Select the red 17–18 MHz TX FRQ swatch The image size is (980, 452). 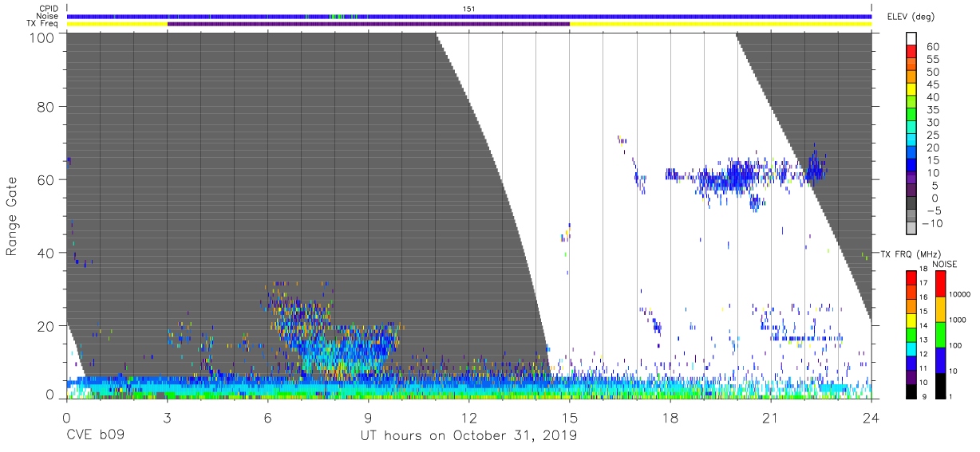(912, 277)
